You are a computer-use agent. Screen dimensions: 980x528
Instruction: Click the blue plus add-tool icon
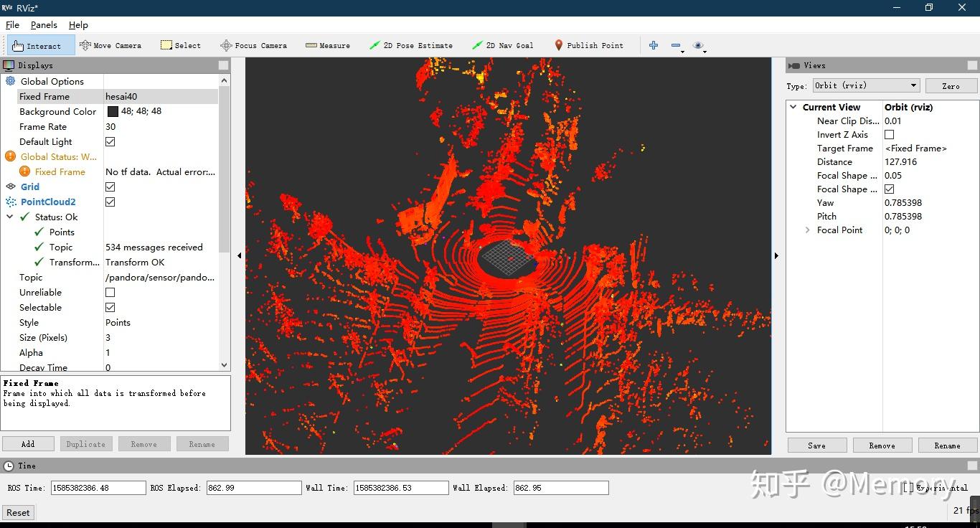tap(654, 45)
